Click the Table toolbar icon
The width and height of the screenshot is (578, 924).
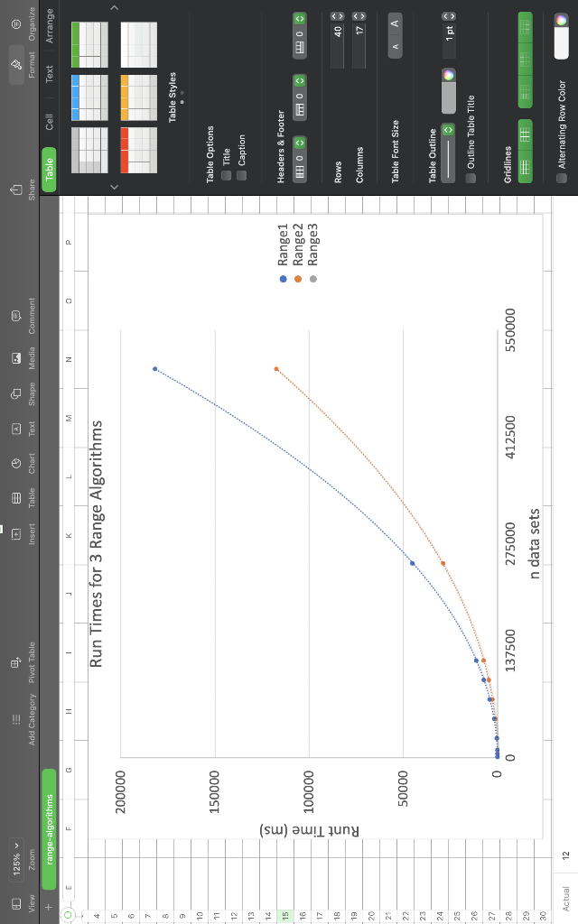click(16, 498)
